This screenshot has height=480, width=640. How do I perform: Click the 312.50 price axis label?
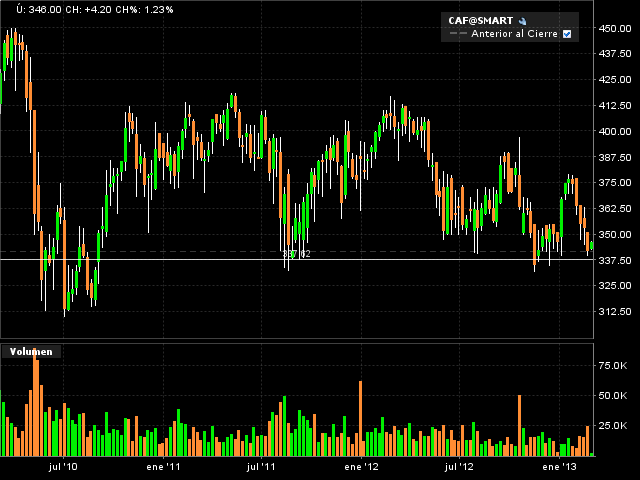615,312
